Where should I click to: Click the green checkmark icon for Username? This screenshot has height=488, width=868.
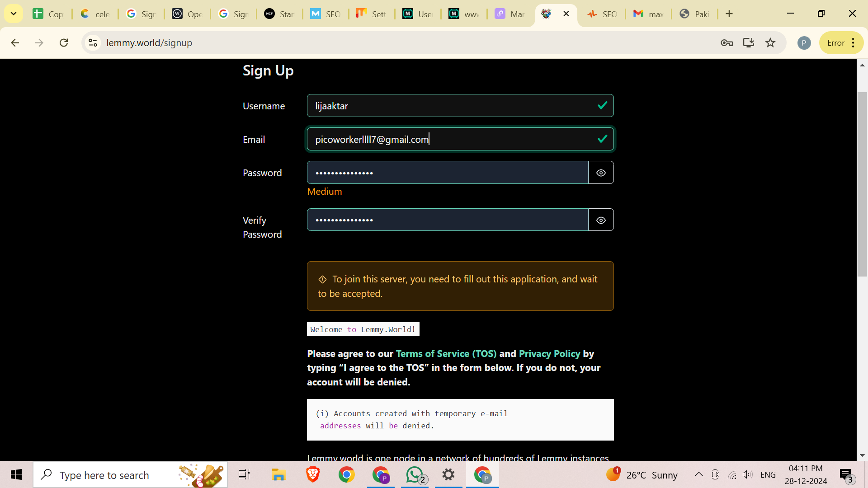coord(602,105)
